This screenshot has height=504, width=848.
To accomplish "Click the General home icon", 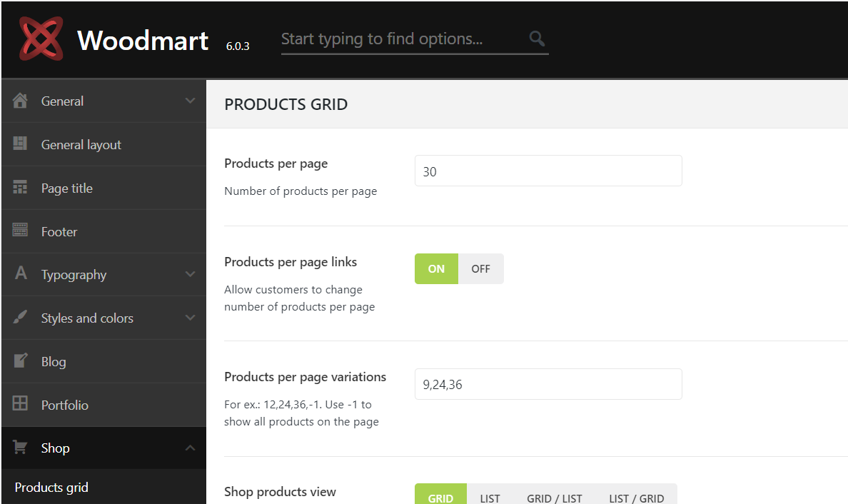I will (x=21, y=101).
